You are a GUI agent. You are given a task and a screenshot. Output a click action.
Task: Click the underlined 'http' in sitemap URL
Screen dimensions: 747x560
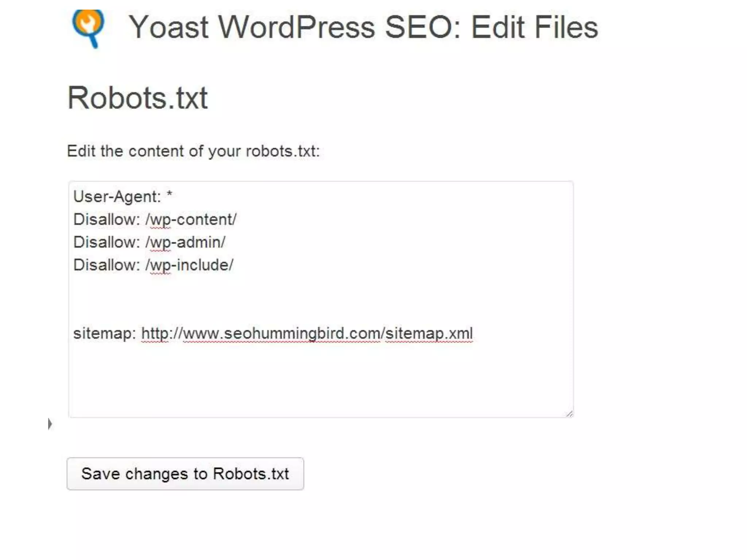click(x=155, y=333)
